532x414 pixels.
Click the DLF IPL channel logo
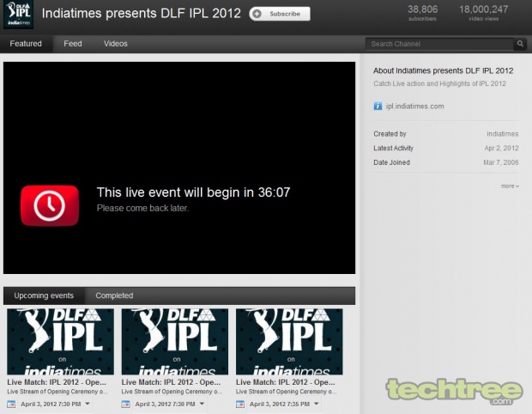(18, 15)
